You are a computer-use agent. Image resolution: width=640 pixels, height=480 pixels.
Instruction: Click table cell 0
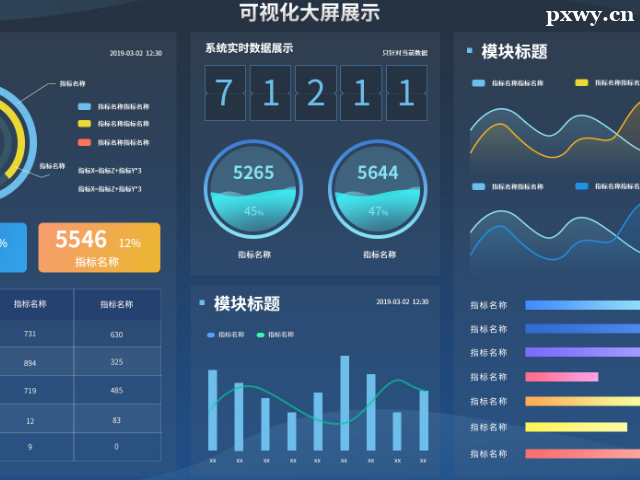click(116, 447)
